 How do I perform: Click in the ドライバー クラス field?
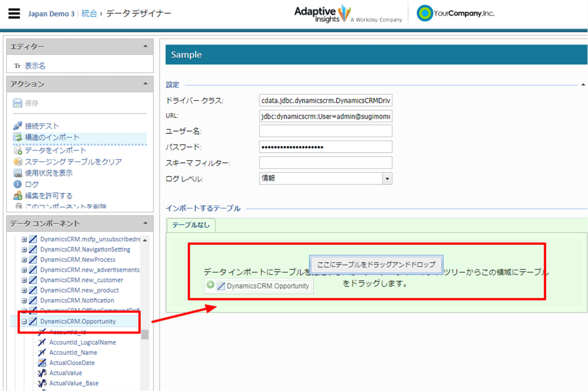(x=326, y=100)
